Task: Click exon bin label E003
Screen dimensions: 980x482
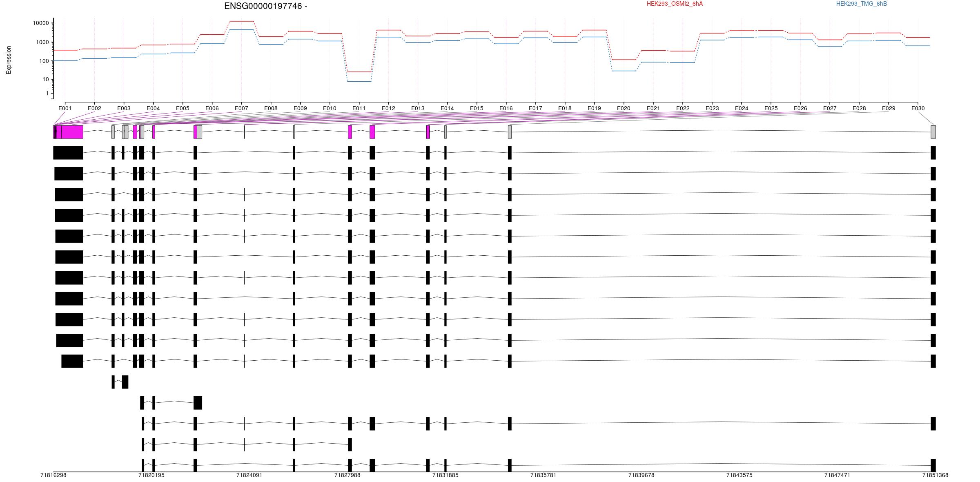Action: pos(124,108)
